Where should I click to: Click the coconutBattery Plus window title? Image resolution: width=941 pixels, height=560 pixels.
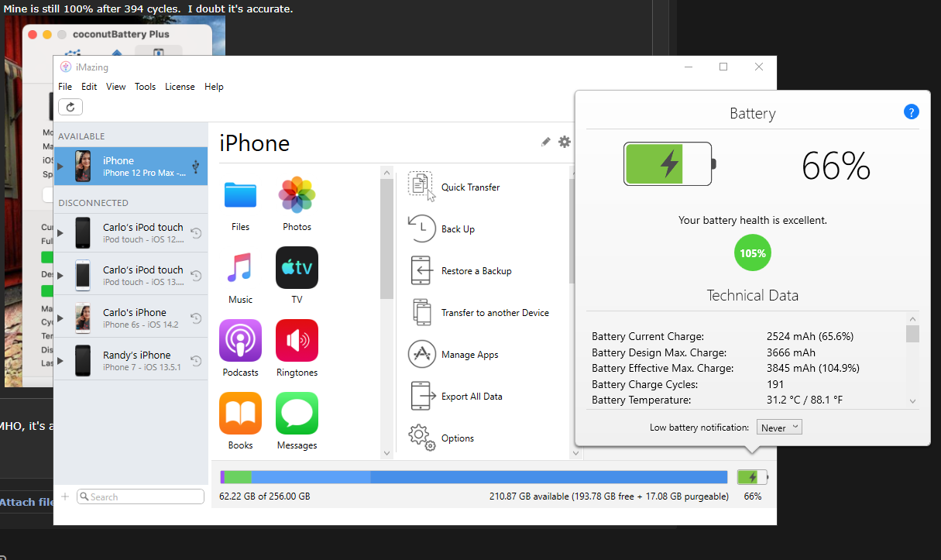coord(121,34)
